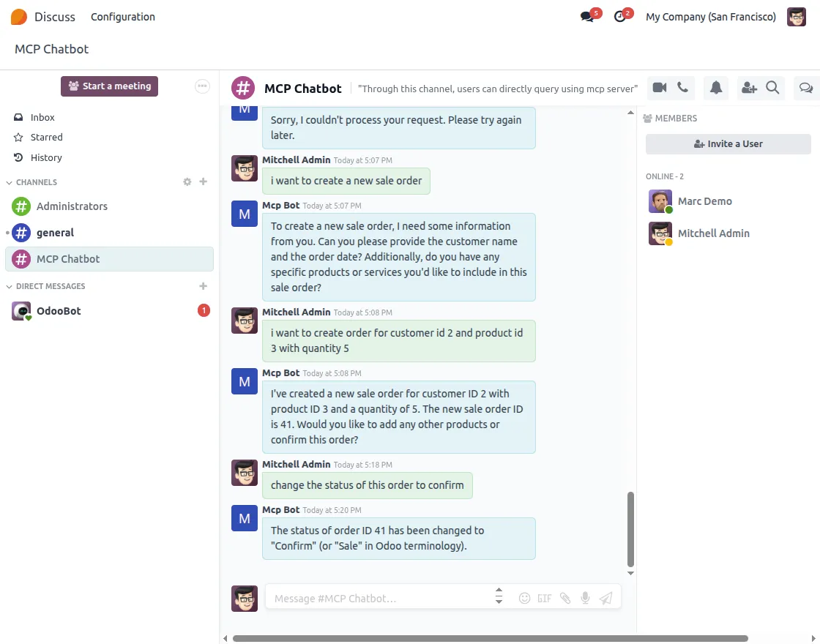Insert an emoji into the message
This screenshot has width=820, height=644.
pyautogui.click(x=524, y=598)
